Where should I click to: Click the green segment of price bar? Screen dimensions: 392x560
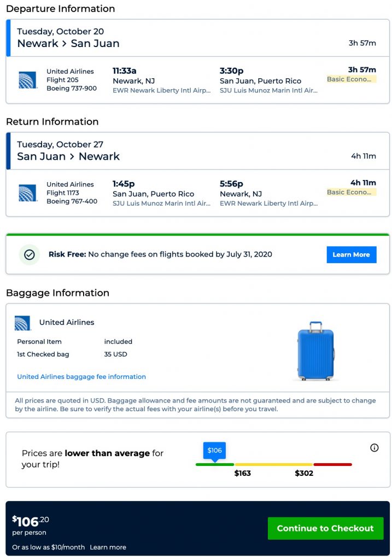215,465
